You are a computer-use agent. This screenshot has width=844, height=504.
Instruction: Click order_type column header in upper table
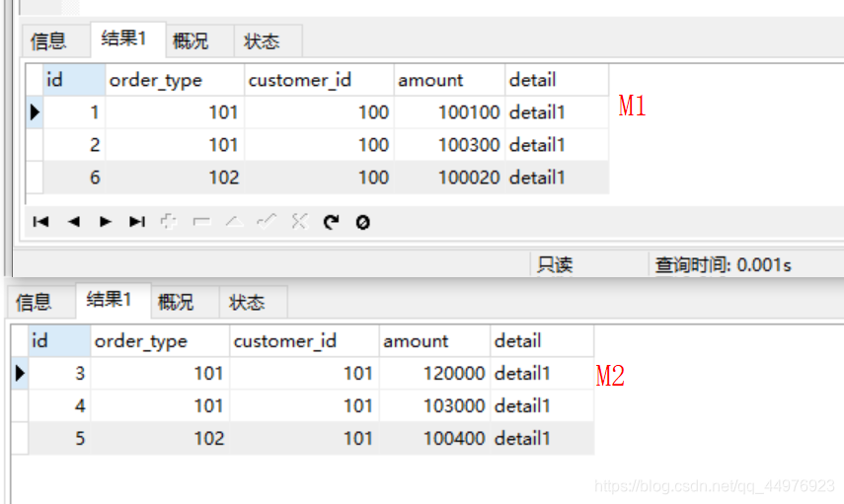(175, 80)
